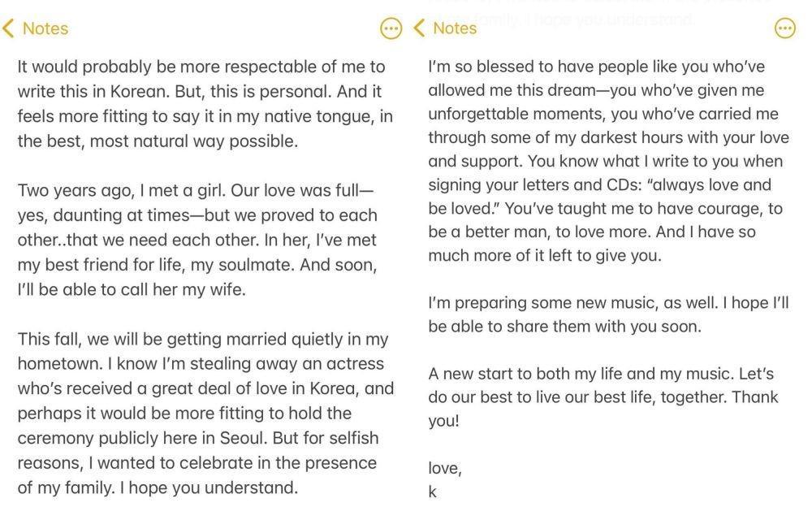This screenshot has width=812, height=520.
Task: Tap the back chevron in right note
Action: point(420,28)
